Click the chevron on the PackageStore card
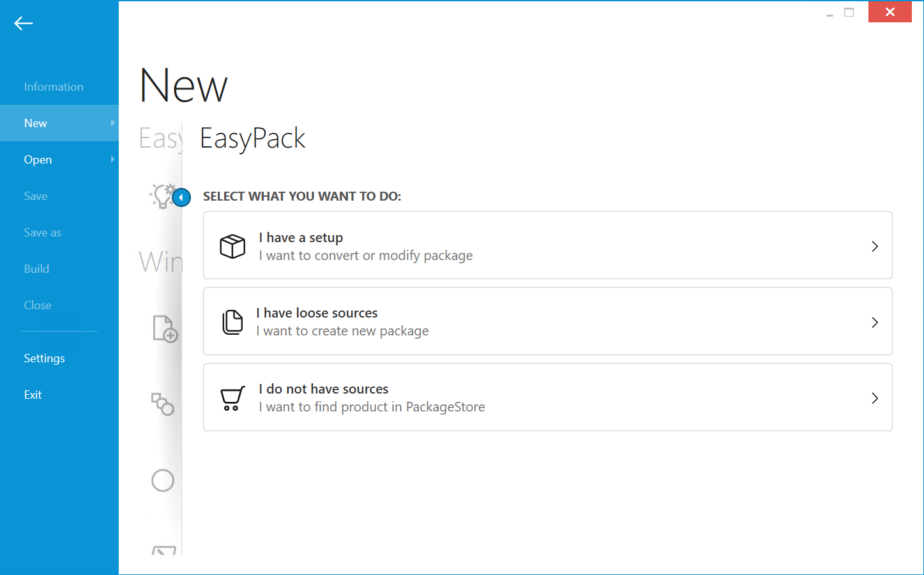Image resolution: width=924 pixels, height=575 pixels. (x=874, y=397)
